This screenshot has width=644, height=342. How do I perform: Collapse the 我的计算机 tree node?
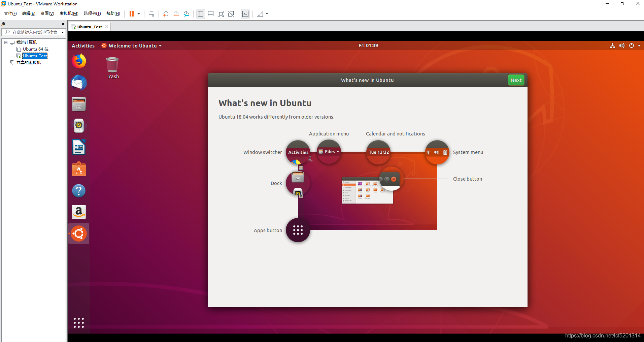6,42
